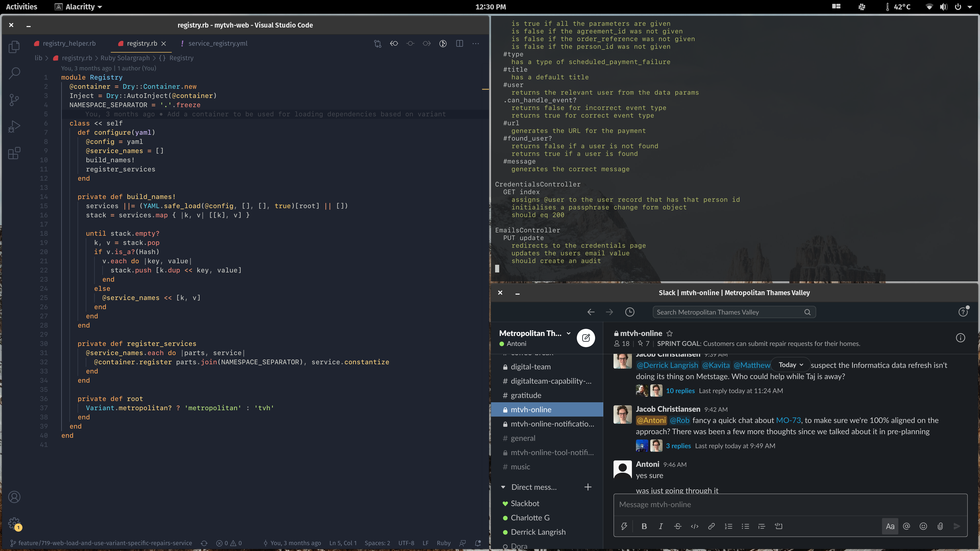This screenshot has height=551, width=980.
Task: Click the compare changes icon in editor toolbar
Action: pyautogui.click(x=377, y=43)
